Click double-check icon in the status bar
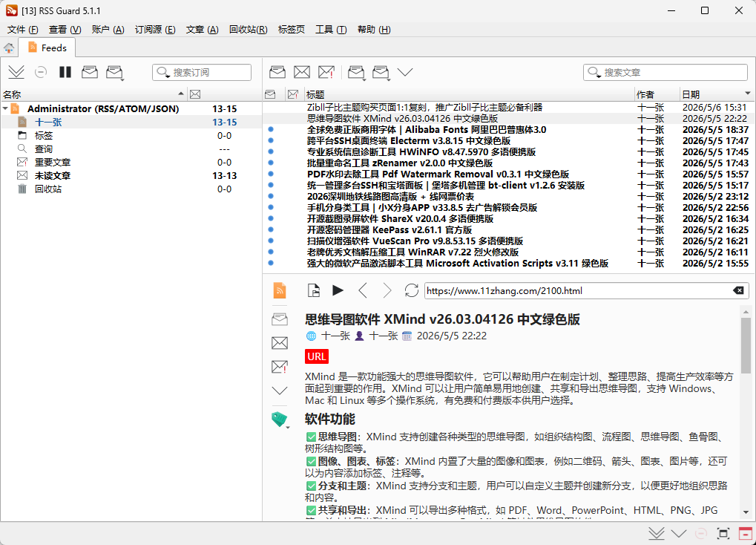This screenshot has width=756, height=545. pos(656,533)
